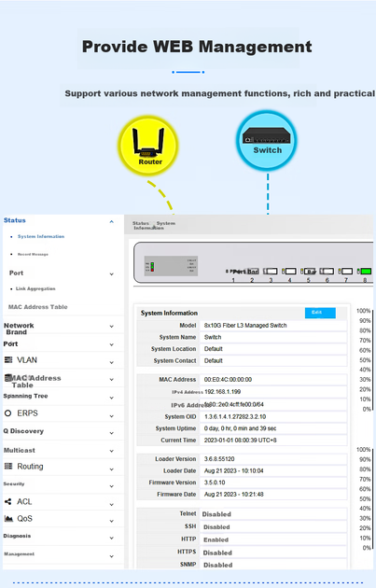Click the ACL share icon
Image resolution: width=376 pixels, height=588 pixels.
pyautogui.click(x=7, y=501)
